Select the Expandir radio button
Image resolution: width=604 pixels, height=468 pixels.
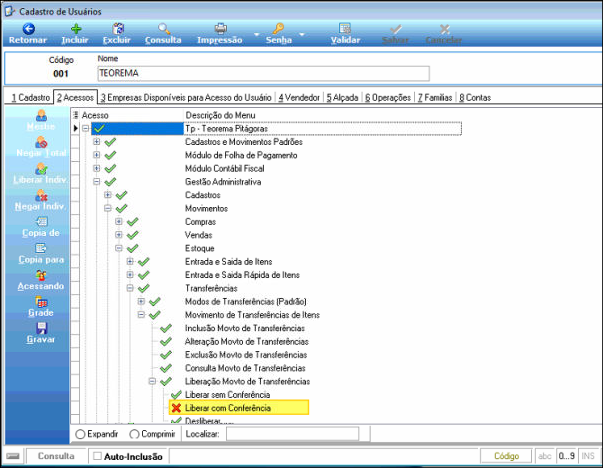click(80, 434)
